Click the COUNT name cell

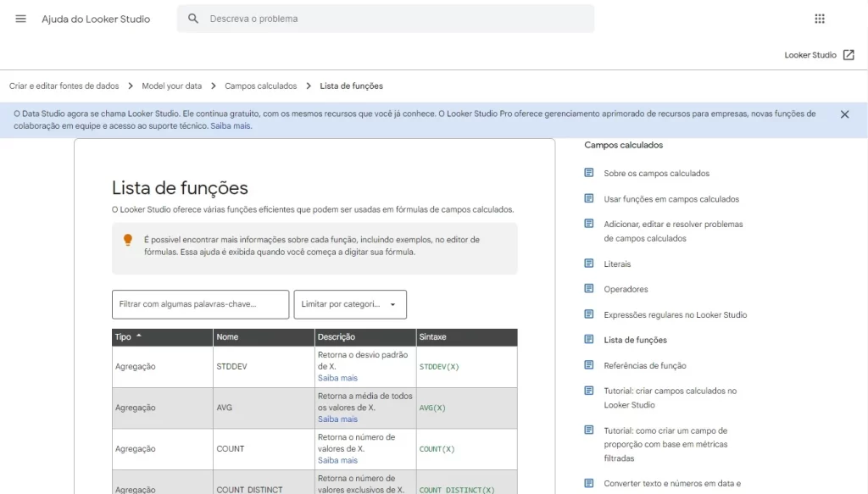point(264,448)
